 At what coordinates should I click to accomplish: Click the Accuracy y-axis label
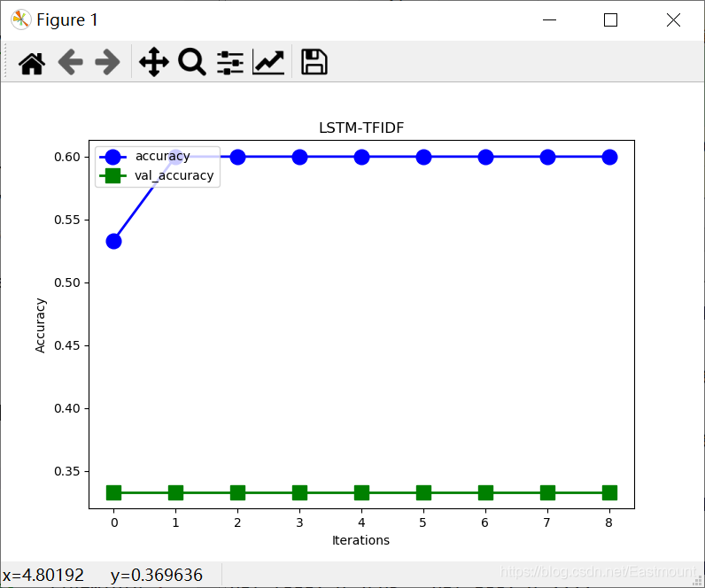41,325
